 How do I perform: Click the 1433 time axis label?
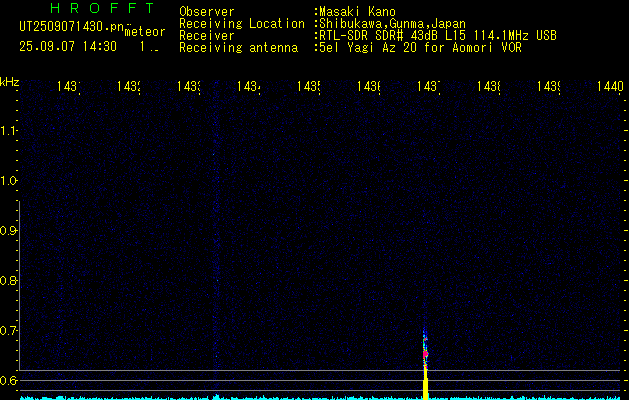pyautogui.click(x=189, y=86)
